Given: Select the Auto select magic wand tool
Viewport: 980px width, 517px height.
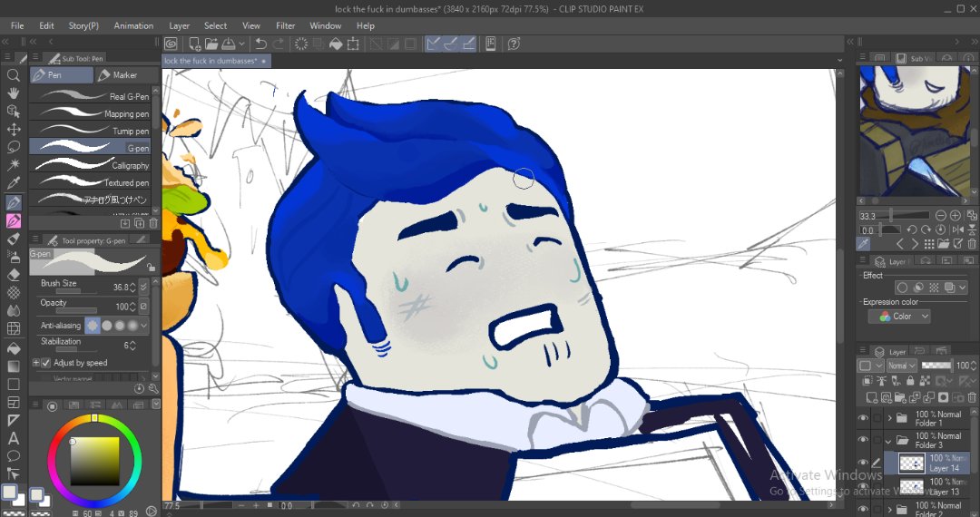Looking at the screenshot, I should (13, 165).
